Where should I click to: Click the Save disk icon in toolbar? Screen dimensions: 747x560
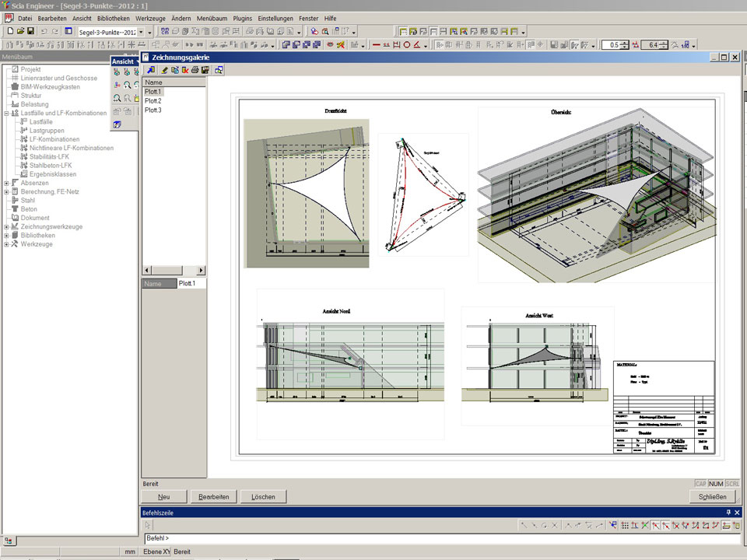(30, 31)
